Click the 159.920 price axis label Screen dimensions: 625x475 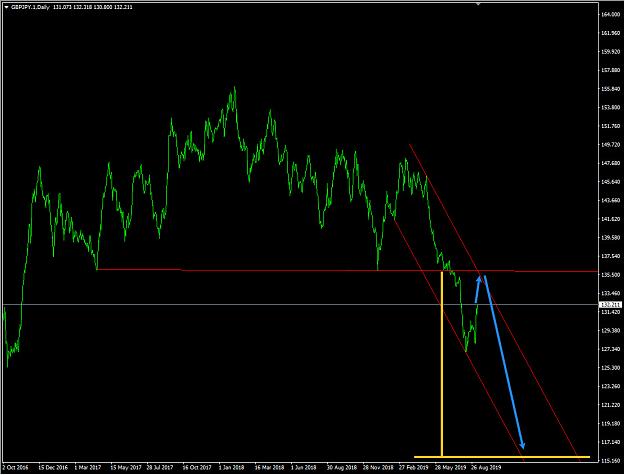click(x=610, y=51)
